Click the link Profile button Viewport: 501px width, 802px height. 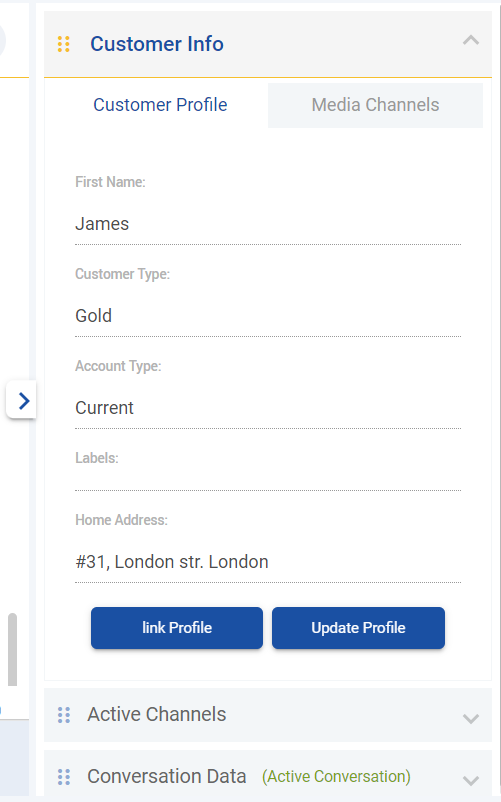click(177, 628)
